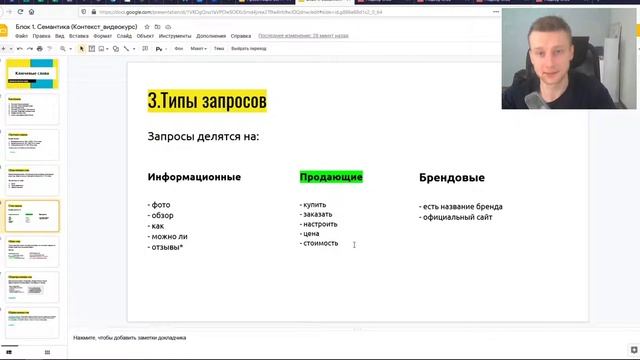Viewport: 640px width, 360px height.
Task: Open the Дополнения menu
Action: coord(211,36)
